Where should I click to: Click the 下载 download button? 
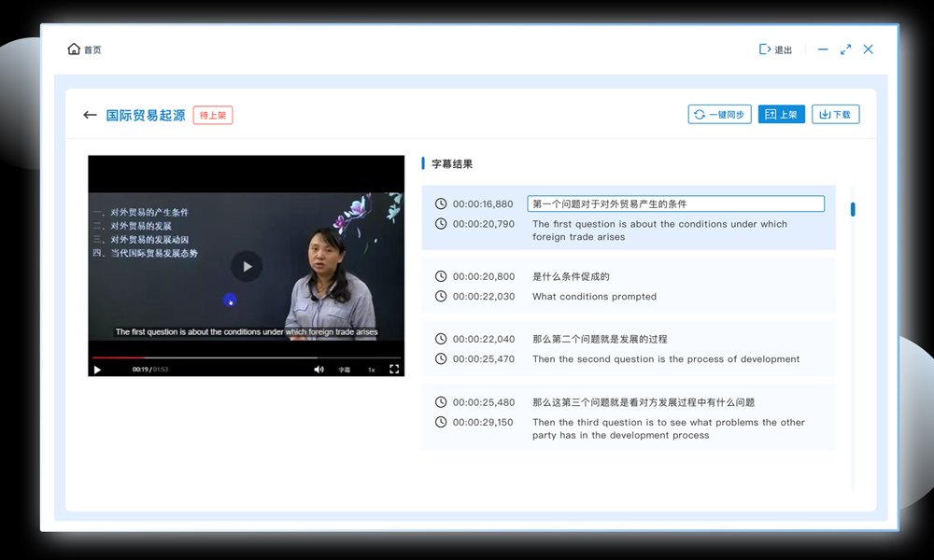pos(835,115)
